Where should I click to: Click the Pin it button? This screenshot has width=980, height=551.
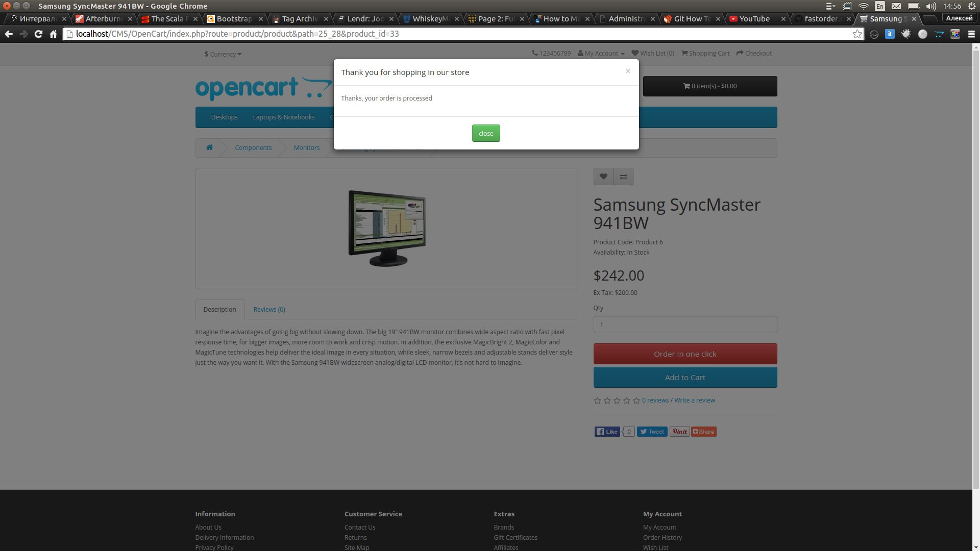pos(679,432)
